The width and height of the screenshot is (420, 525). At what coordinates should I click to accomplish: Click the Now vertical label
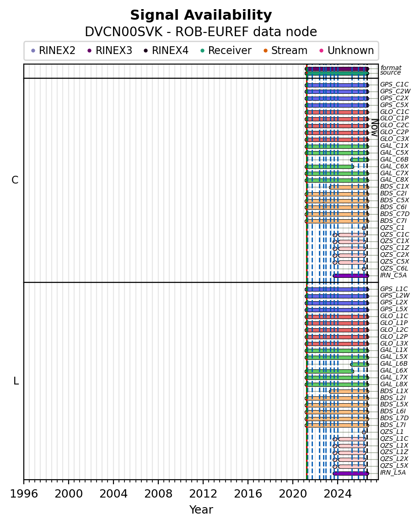click(375, 128)
